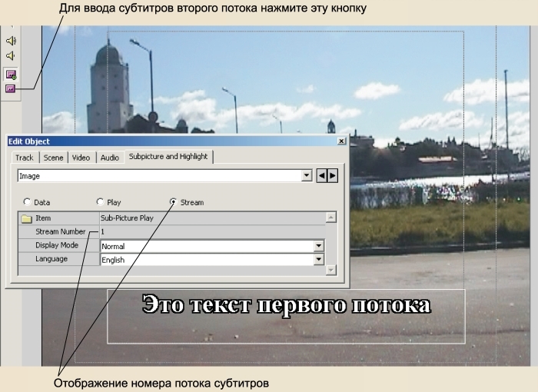The image size is (538, 392).
Task: Switch to the Track tab
Action: tap(25, 158)
